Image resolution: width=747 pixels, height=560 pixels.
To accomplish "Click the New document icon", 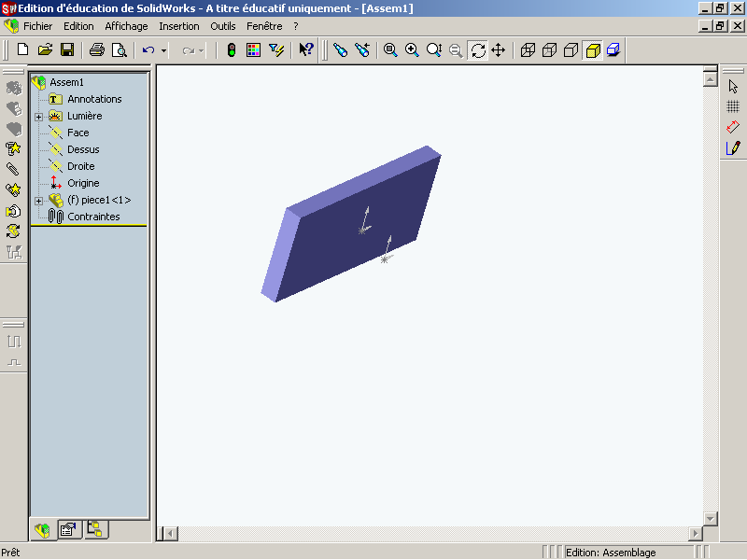I will pyautogui.click(x=22, y=49).
